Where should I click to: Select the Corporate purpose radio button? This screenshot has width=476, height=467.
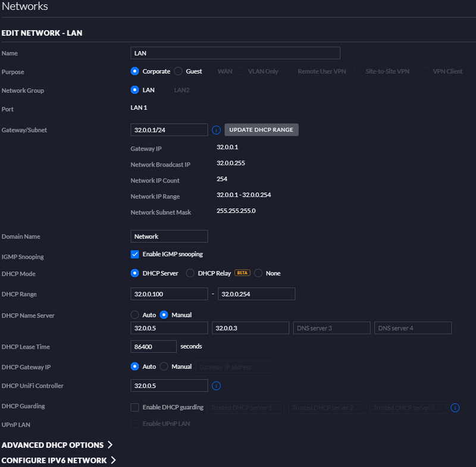click(135, 71)
